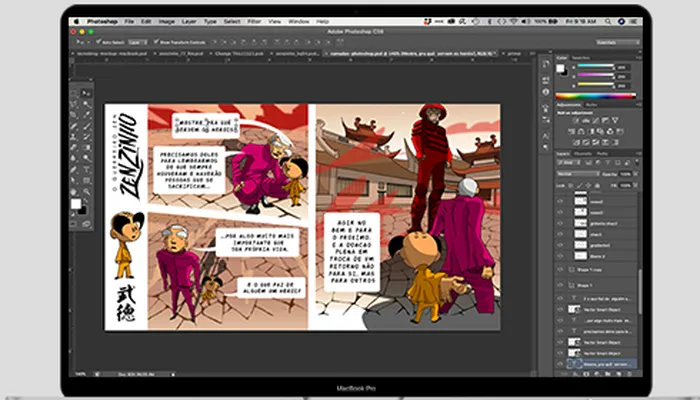Select the Zoom tool in Tools panel
Viewport: 700px width, 400px height.
[86, 191]
